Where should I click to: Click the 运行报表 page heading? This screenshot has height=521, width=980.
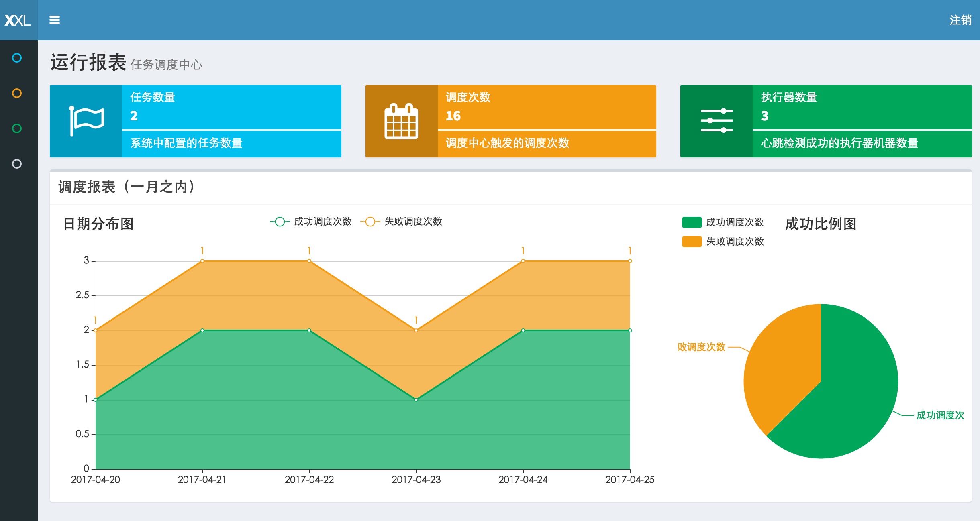coord(88,63)
